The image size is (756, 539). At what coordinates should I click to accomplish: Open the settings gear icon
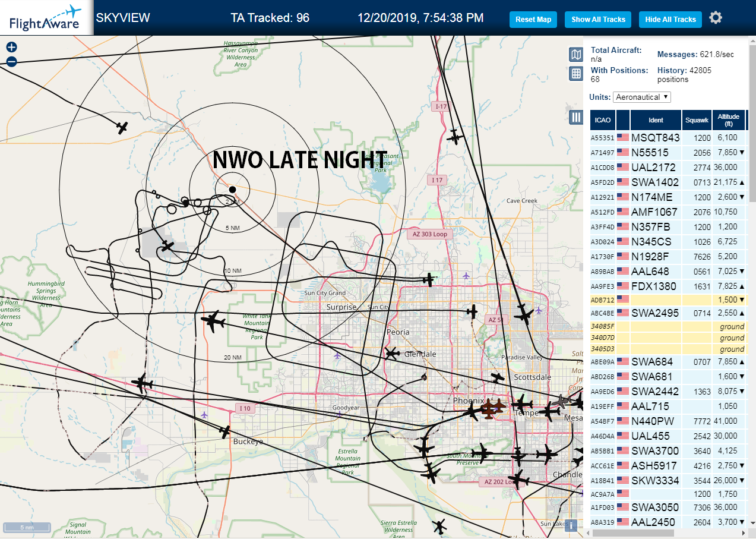pos(716,18)
